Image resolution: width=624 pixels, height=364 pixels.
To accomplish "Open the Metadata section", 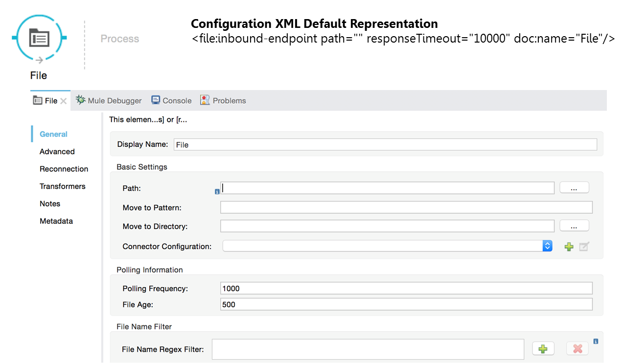I will pyautogui.click(x=56, y=221).
